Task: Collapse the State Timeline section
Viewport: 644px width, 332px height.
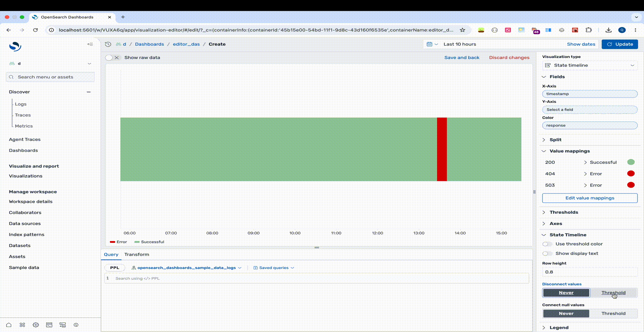Action: 544,235
